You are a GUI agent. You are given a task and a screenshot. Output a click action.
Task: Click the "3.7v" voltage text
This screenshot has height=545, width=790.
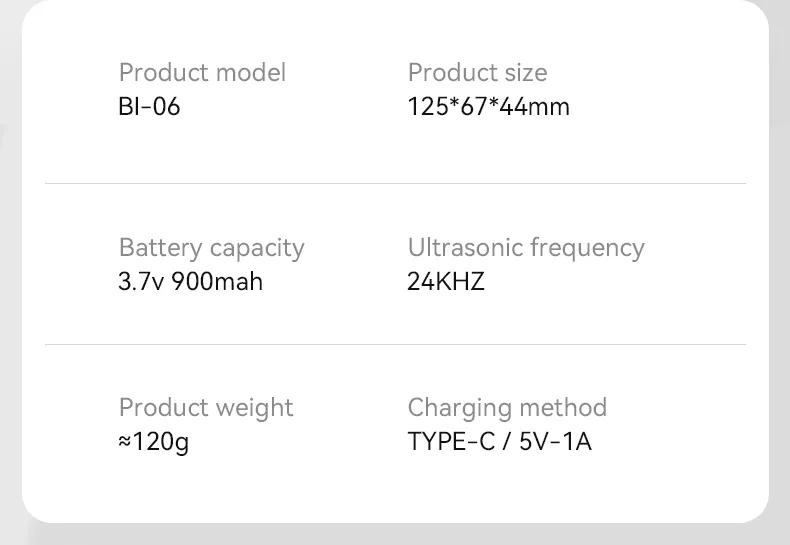click(141, 281)
